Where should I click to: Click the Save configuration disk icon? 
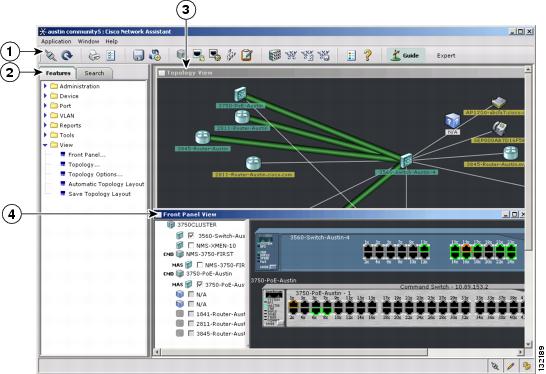[x=139, y=55]
